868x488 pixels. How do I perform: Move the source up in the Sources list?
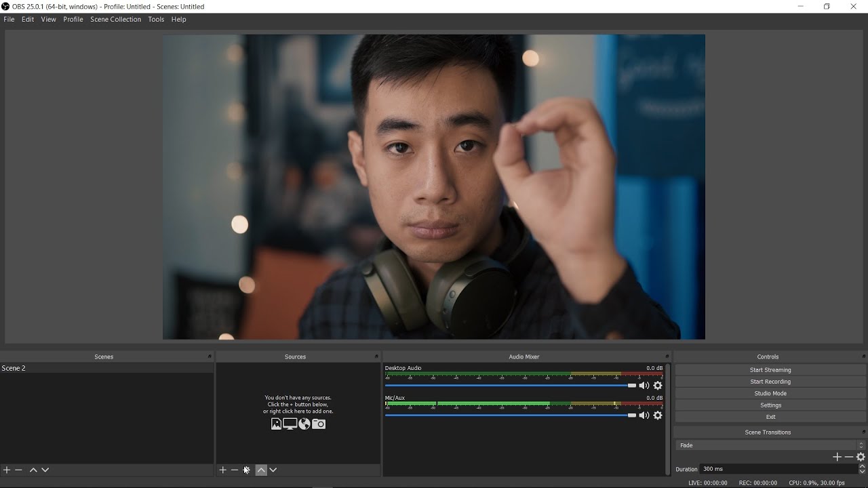coord(261,470)
